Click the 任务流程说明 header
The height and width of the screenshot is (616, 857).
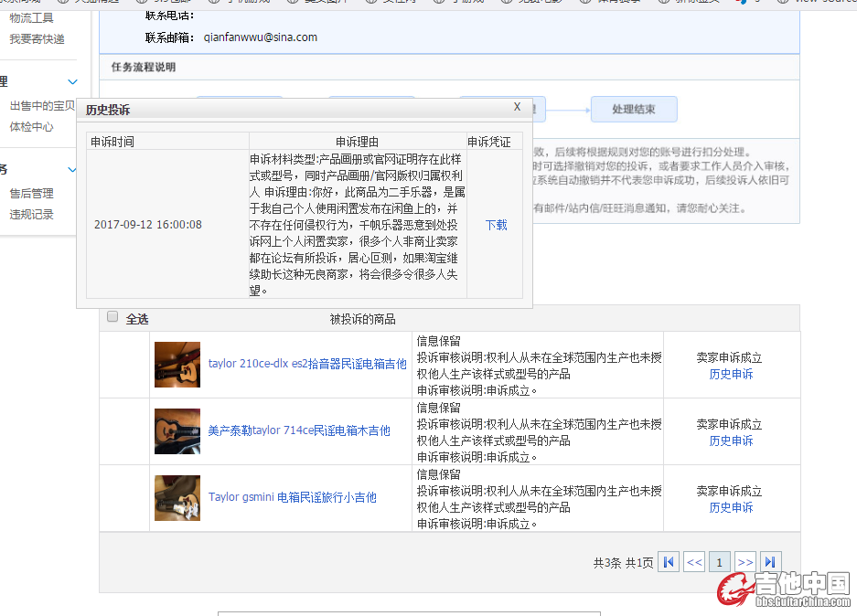pos(144,67)
